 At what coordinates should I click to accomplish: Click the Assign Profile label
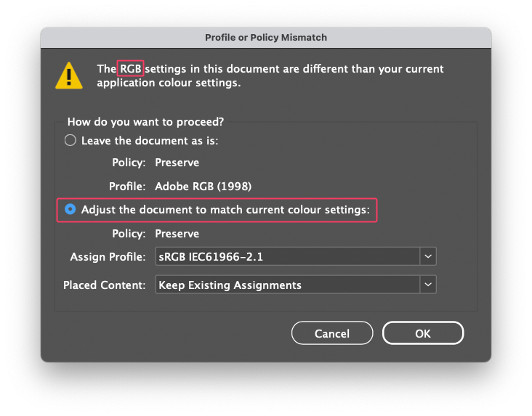108,257
